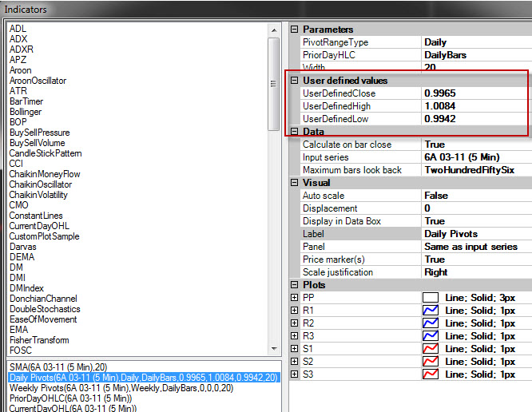532x412 pixels.
Task: Select the ADXR indicator
Action: click(x=22, y=50)
